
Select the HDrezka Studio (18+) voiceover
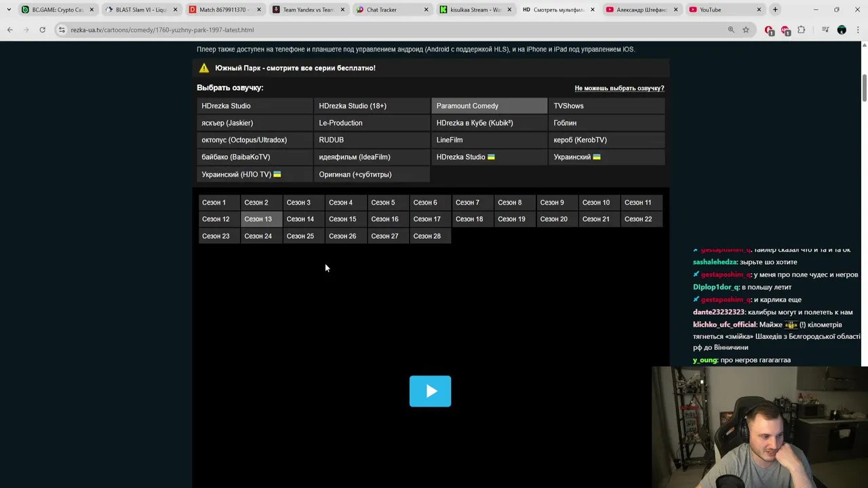coord(372,106)
